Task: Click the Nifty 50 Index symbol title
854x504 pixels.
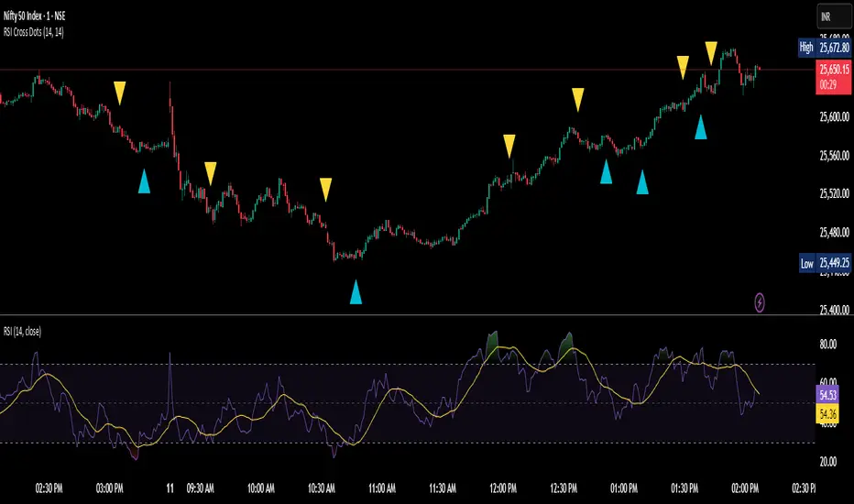Action: (34, 16)
